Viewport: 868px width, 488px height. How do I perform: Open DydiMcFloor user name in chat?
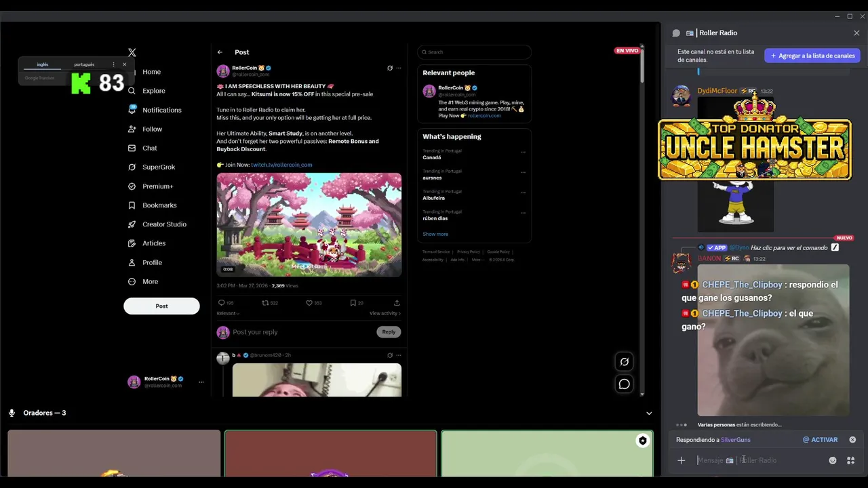(x=717, y=91)
